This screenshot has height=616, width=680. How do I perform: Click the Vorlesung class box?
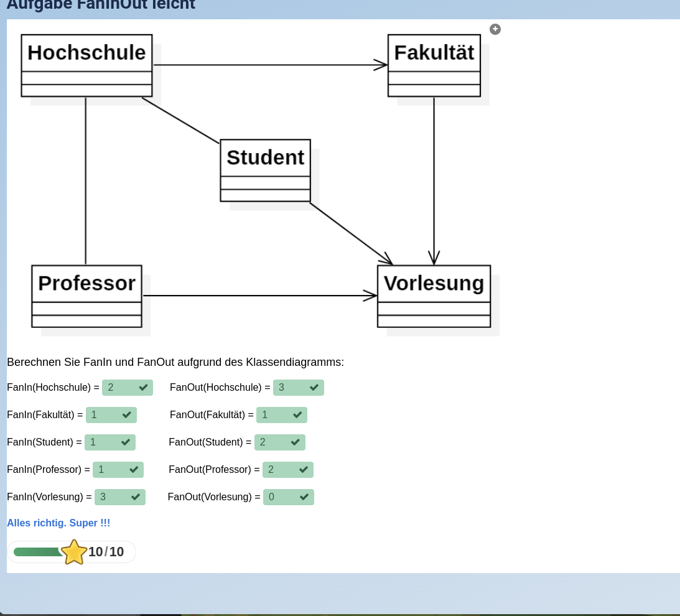coord(434,296)
